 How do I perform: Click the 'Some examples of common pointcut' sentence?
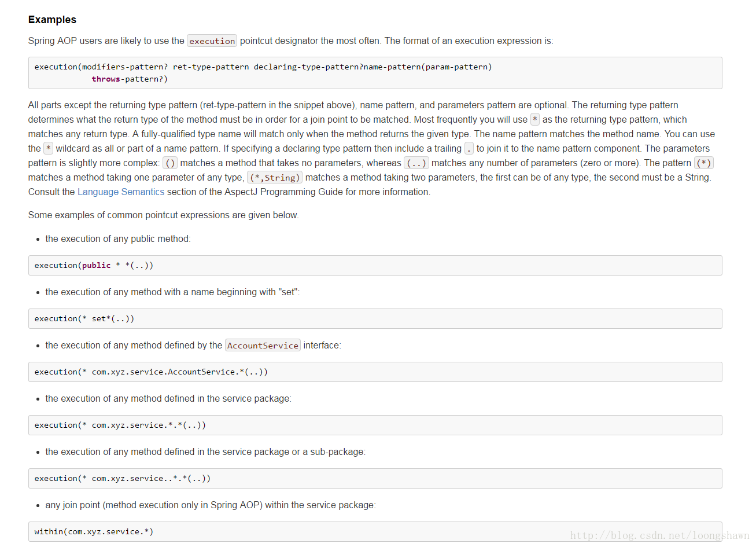[x=164, y=215]
